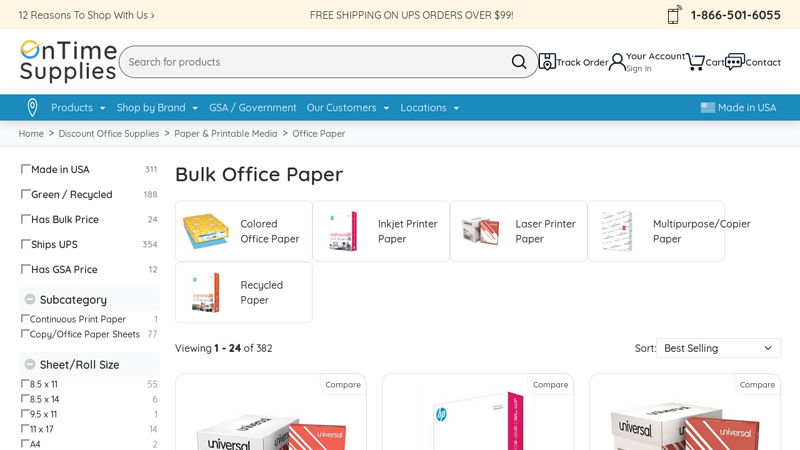Open the Our Customers dropdown

[348, 108]
